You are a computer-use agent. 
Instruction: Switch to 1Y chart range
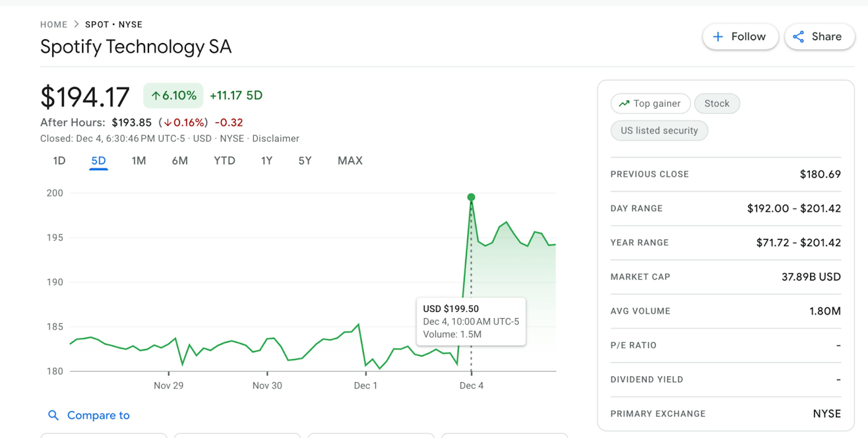point(267,161)
